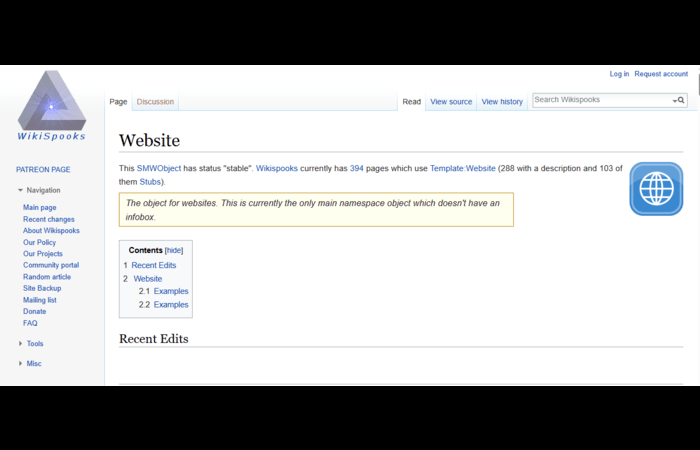The image size is (700, 450).
Task: Open the Mailing list link
Action: (x=40, y=300)
